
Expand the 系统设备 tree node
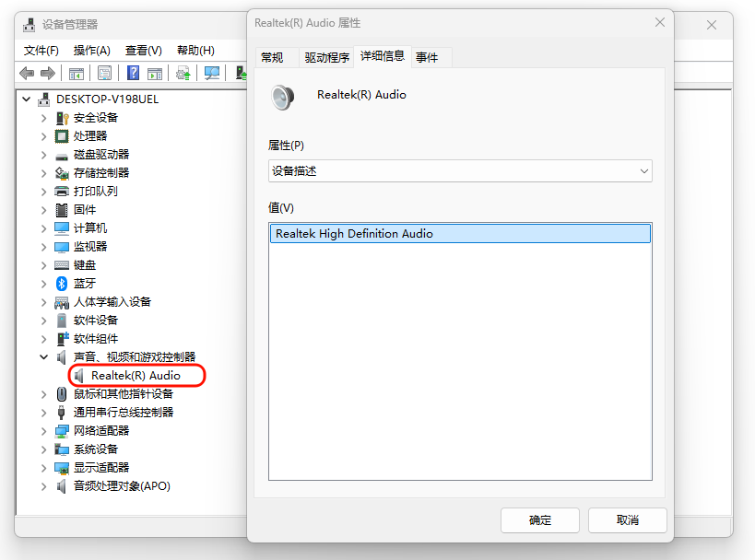(44, 449)
